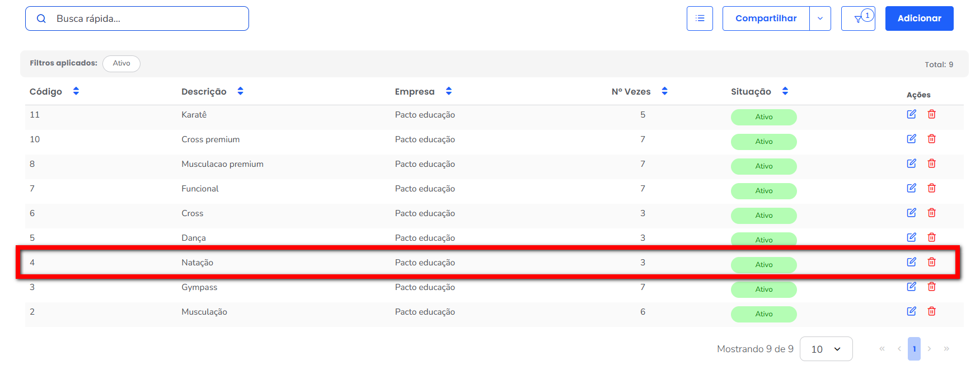Expand the Compartilhar dropdown arrow

[820, 18]
